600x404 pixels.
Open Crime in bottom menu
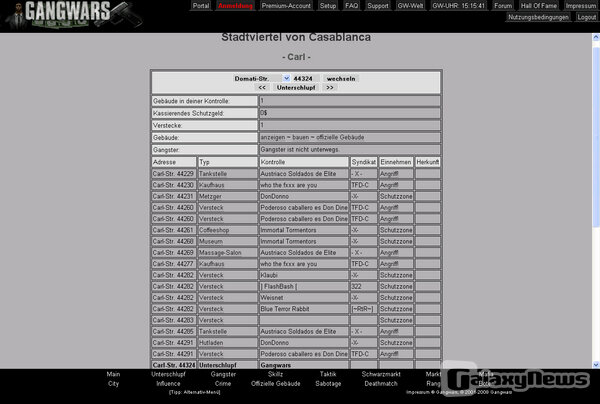pos(223,384)
